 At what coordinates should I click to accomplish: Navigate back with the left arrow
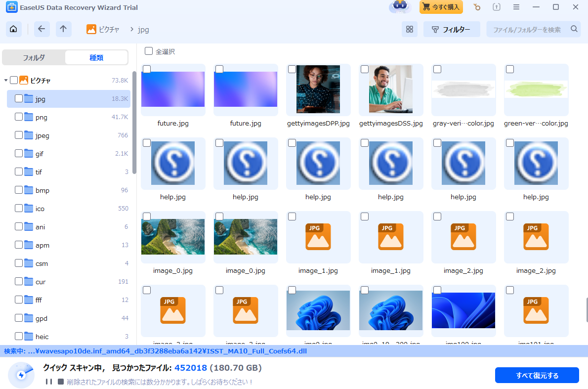tap(42, 29)
